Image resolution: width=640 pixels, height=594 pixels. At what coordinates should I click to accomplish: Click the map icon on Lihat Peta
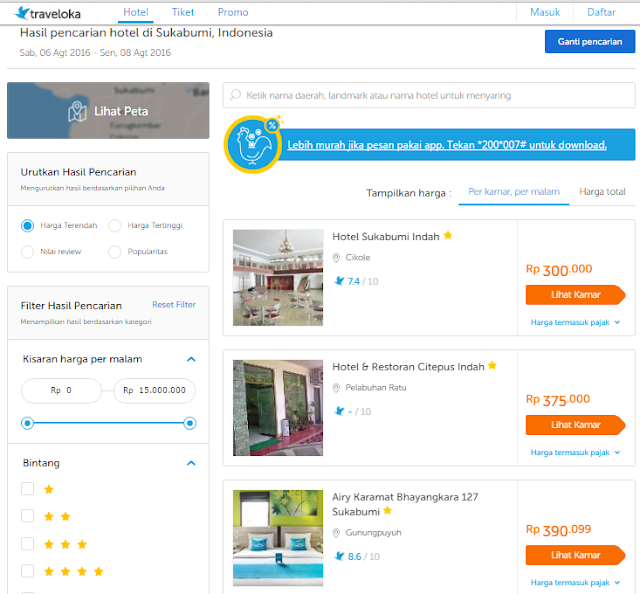pos(77,111)
